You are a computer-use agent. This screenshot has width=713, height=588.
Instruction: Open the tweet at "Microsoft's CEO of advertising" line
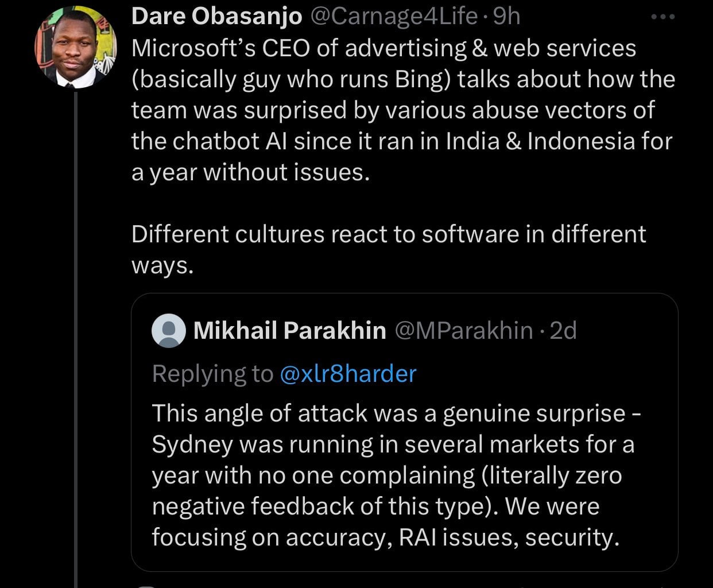pyautogui.click(x=383, y=48)
